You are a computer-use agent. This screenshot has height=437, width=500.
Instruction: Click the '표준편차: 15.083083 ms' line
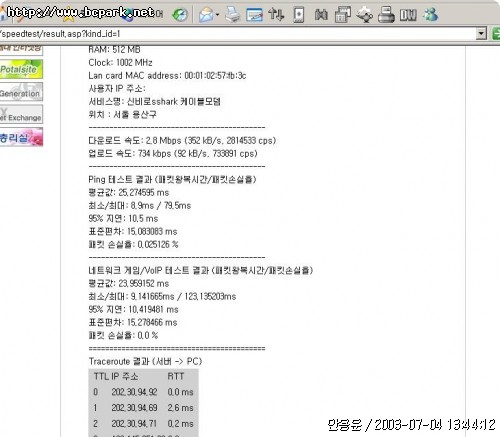pos(133,232)
